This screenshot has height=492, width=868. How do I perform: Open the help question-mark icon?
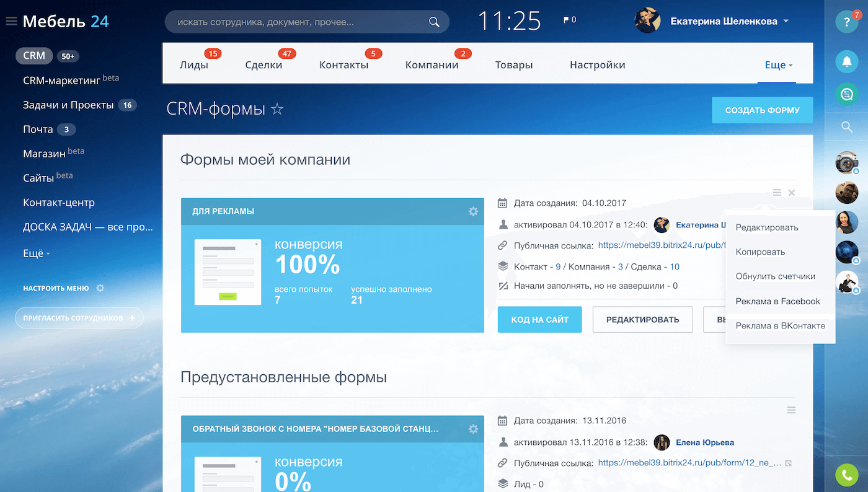(846, 22)
